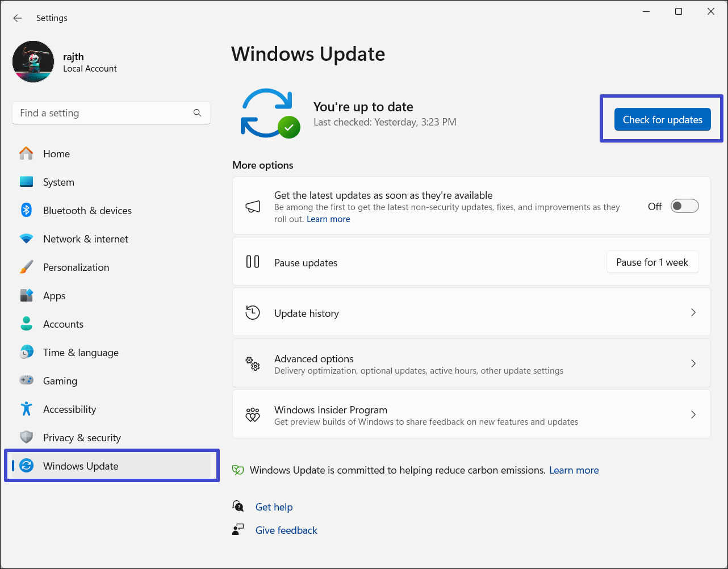Click the Network & internet Wi-Fi icon
The width and height of the screenshot is (728, 569).
(26, 239)
